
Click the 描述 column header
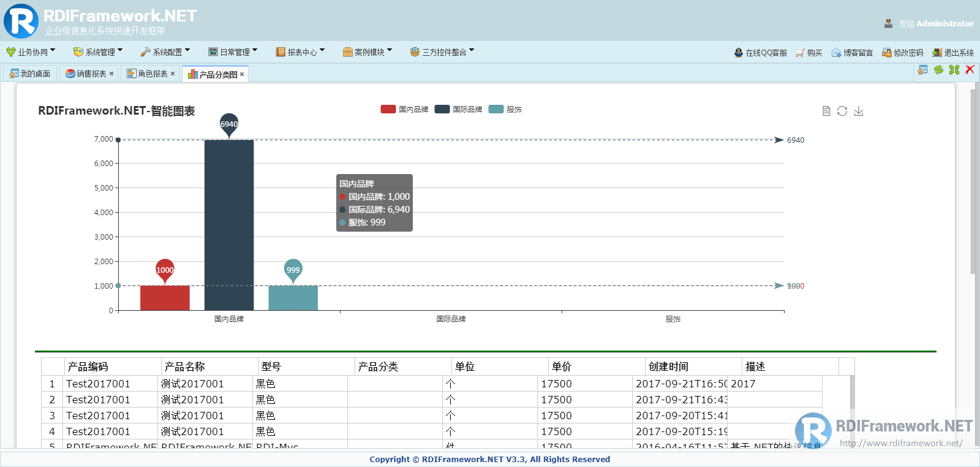pos(790,366)
